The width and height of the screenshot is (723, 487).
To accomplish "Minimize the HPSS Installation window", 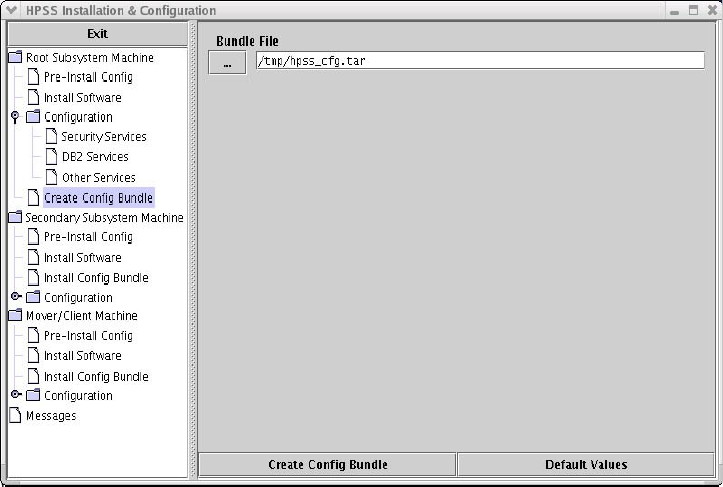I will click(x=675, y=11).
